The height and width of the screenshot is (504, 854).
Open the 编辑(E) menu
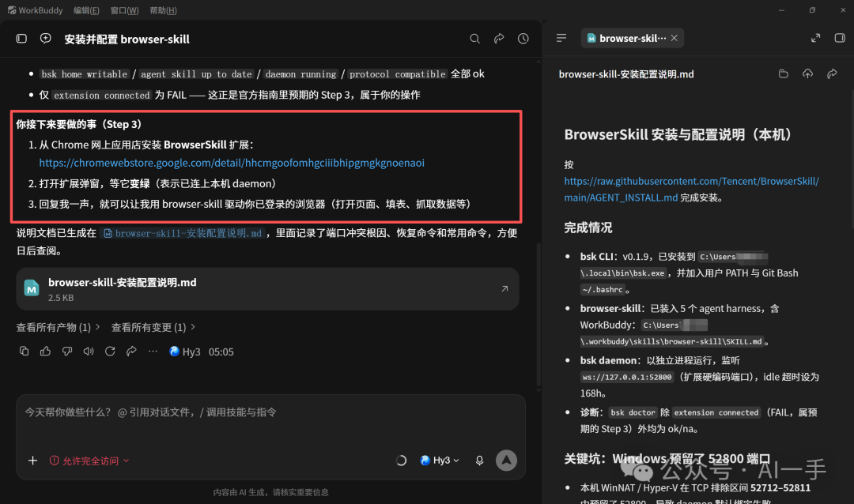tap(86, 10)
